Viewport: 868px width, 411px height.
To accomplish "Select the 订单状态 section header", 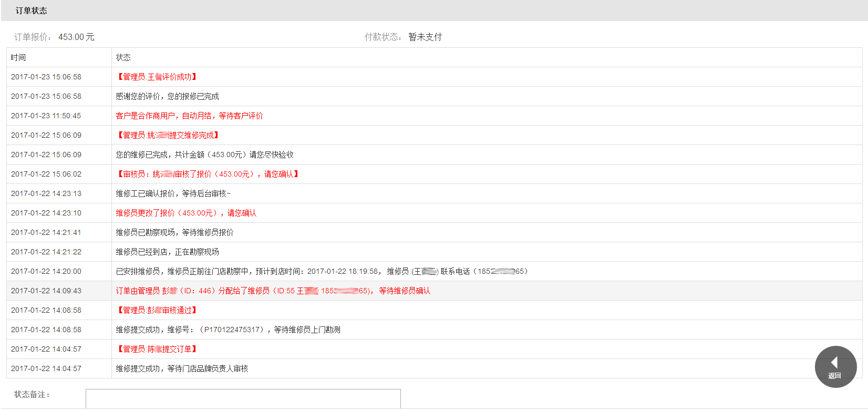I will point(32,11).
